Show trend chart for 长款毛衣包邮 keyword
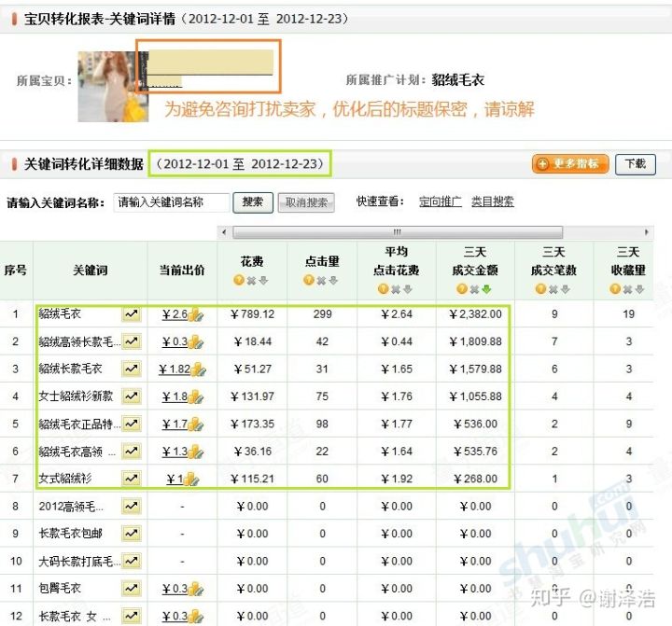This screenshot has height=626, width=672. [x=132, y=534]
